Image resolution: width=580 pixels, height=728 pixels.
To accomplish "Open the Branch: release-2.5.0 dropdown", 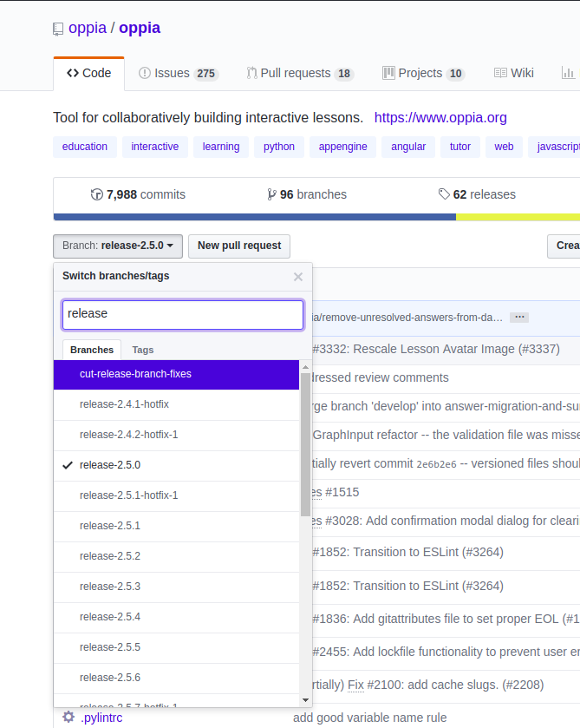I will point(118,246).
